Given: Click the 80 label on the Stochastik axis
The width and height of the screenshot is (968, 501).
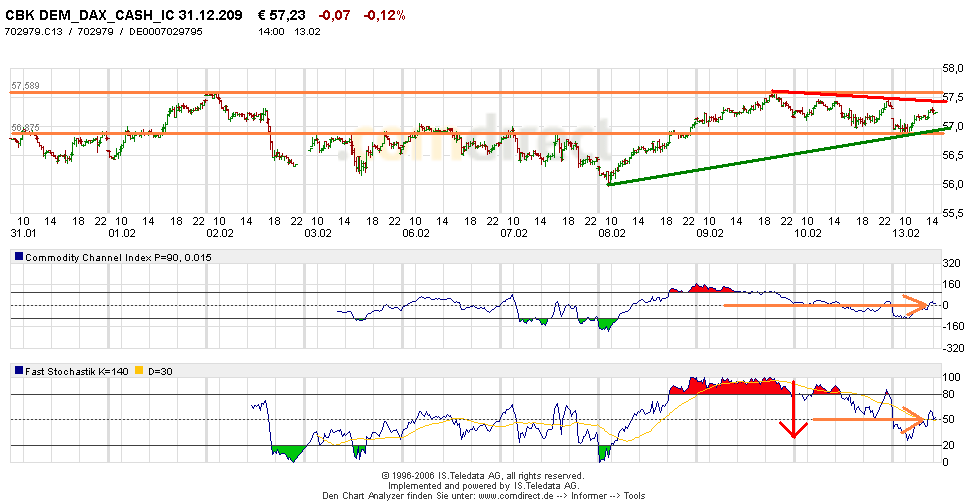Looking at the screenshot, I should tap(949, 394).
